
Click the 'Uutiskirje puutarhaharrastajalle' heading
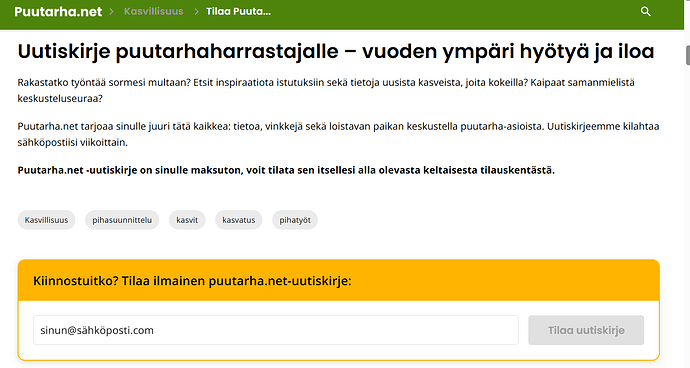point(336,52)
